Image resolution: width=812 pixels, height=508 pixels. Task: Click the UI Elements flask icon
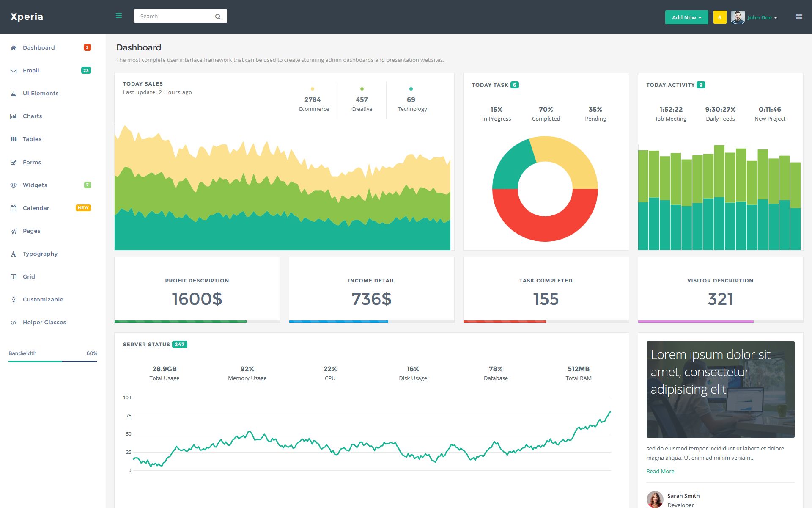click(x=14, y=94)
